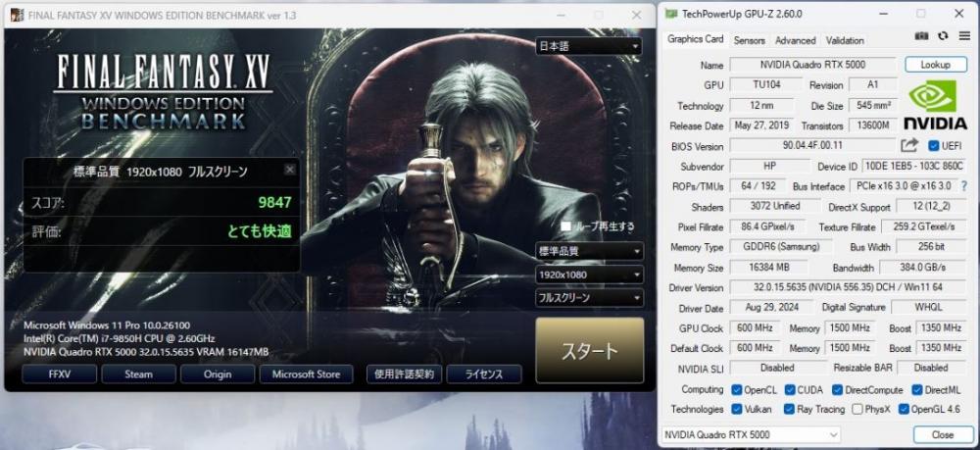The width and height of the screenshot is (980, 450).
Task: Click the NVIDIA logo in GPU-Z
Action: [935, 105]
